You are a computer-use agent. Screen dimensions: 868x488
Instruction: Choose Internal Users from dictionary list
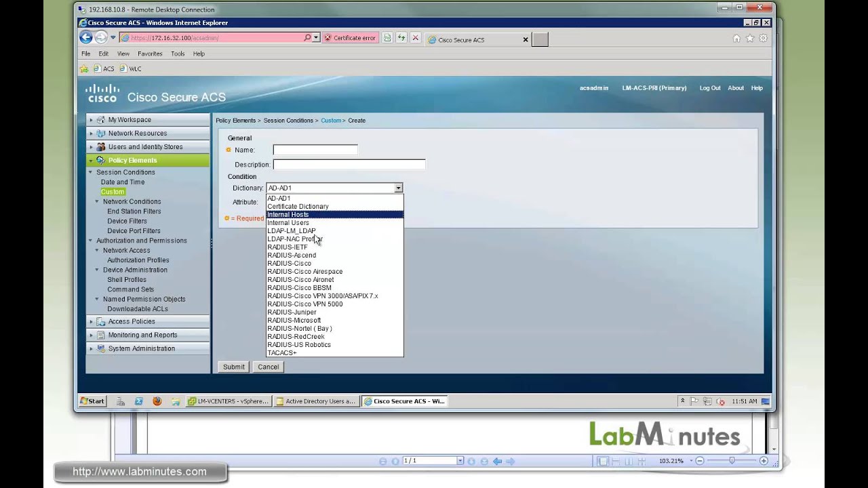point(334,223)
